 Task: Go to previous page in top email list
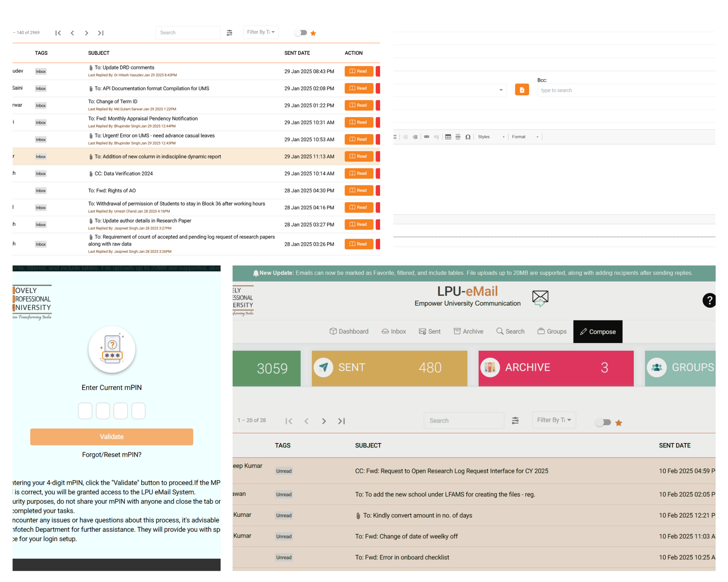tap(72, 33)
